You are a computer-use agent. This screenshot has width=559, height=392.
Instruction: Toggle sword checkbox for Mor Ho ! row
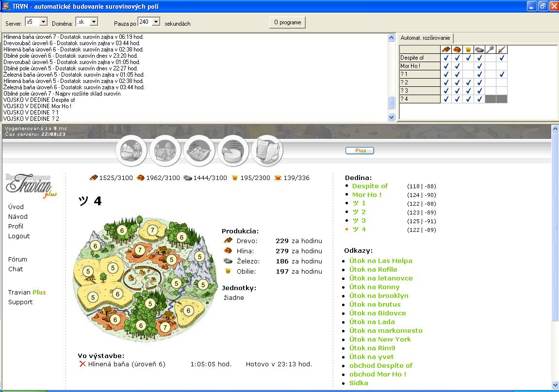501,65
